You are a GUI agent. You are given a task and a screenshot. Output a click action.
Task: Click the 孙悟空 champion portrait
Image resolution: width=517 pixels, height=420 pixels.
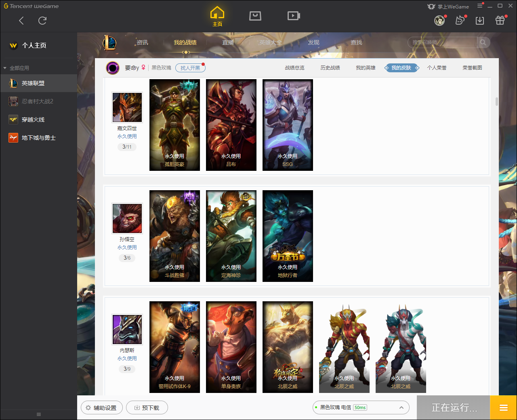click(127, 218)
